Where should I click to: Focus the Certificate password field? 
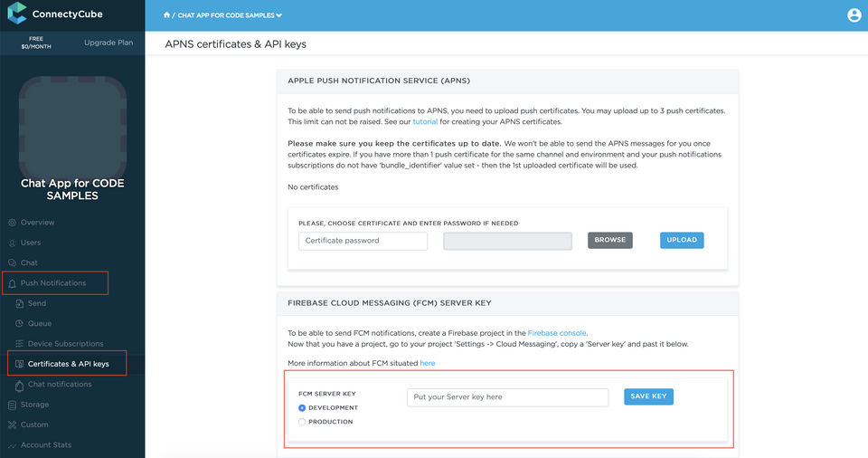(x=363, y=241)
